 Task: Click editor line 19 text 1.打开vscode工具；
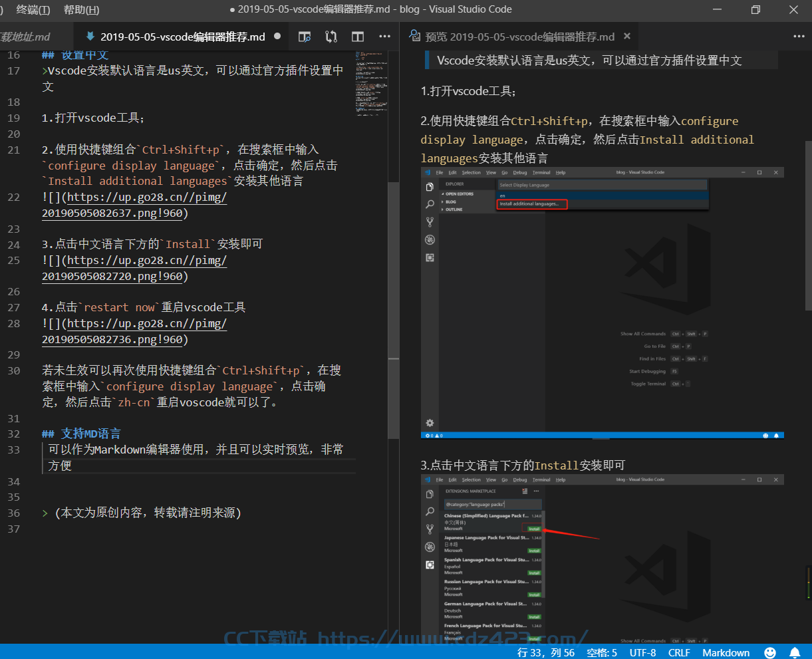[93, 118]
